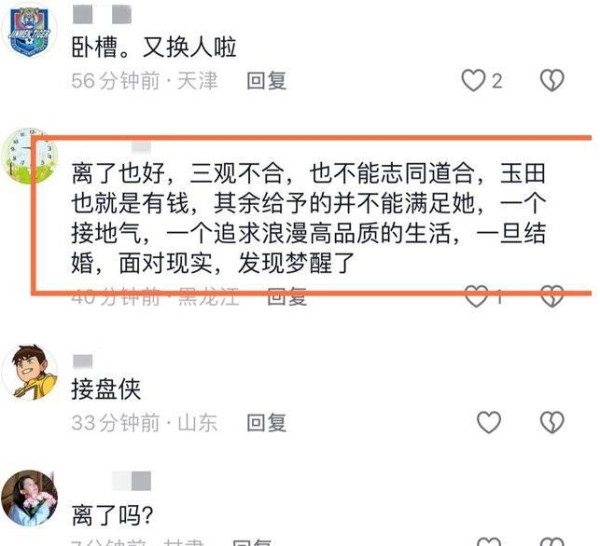Reply to the 黑龙江 comment via 回复
This screenshot has width=600, height=546.
pyautogui.click(x=287, y=297)
